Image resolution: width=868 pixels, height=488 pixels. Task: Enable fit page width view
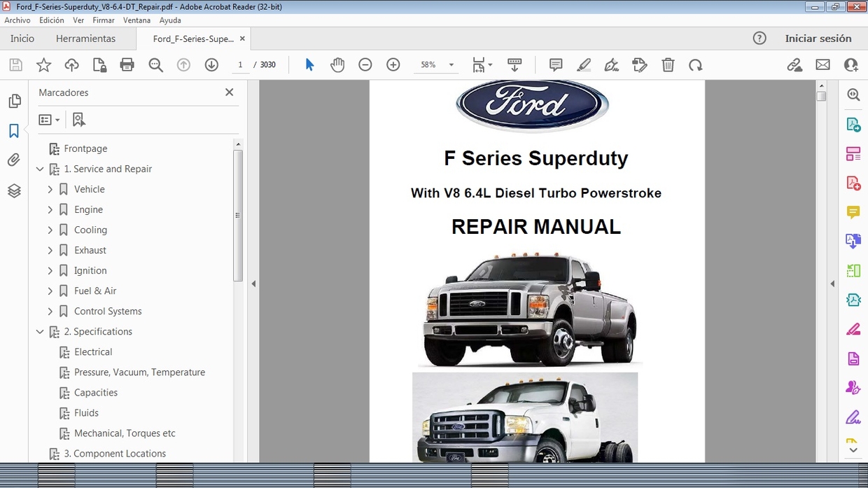point(479,64)
